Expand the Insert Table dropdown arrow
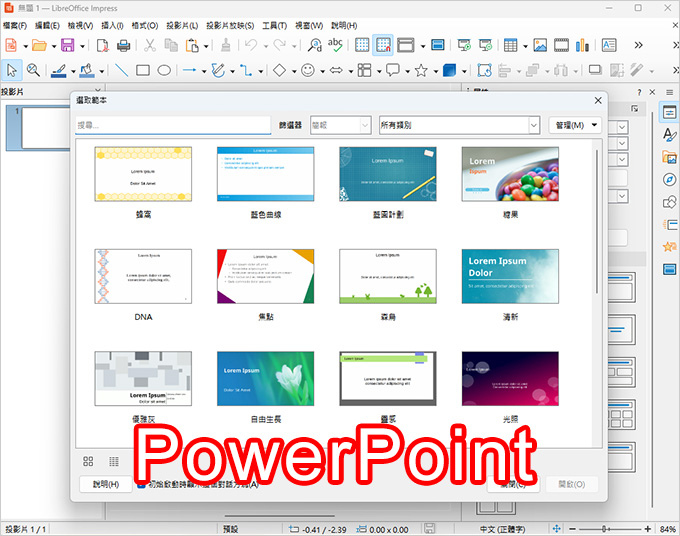Image resolution: width=680 pixels, height=536 pixels. pos(525,46)
